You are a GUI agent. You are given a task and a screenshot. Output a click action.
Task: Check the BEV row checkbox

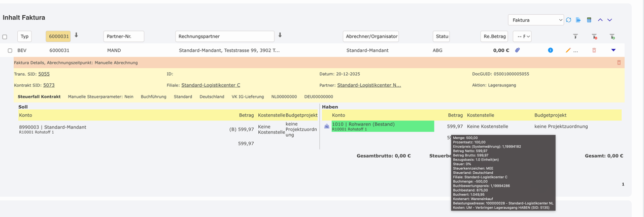pyautogui.click(x=10, y=51)
